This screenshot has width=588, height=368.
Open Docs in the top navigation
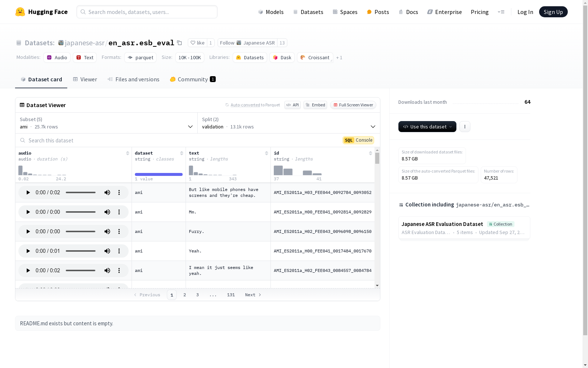click(408, 12)
